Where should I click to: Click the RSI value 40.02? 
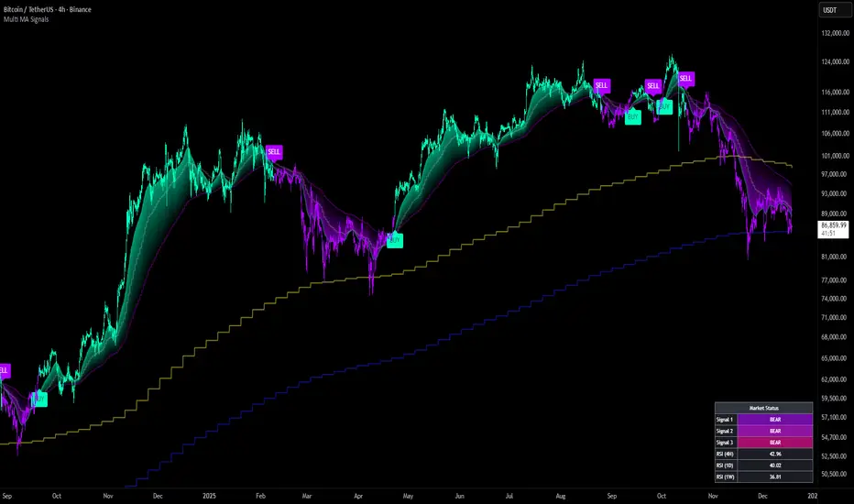point(775,466)
